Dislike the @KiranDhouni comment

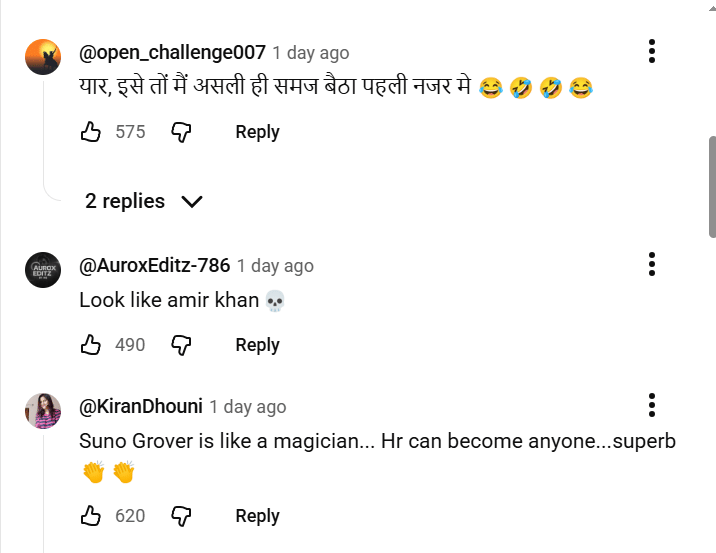tap(181, 515)
